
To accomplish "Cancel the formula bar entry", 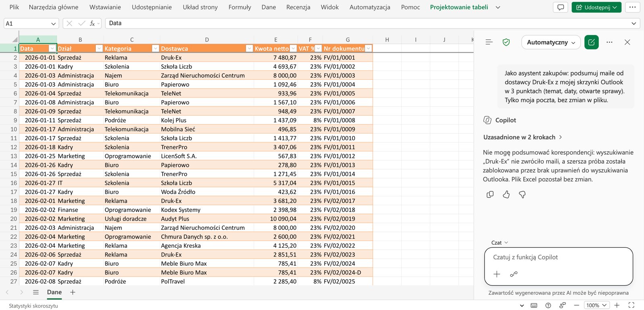I will click(69, 23).
